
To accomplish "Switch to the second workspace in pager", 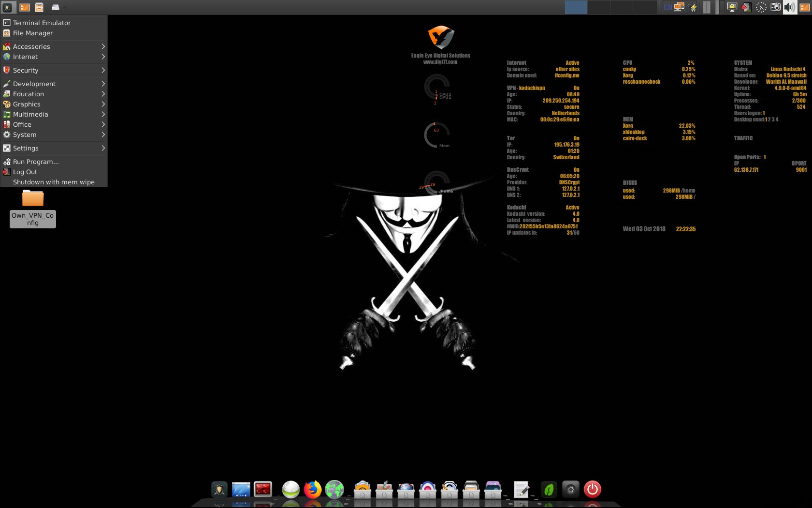I will point(598,7).
